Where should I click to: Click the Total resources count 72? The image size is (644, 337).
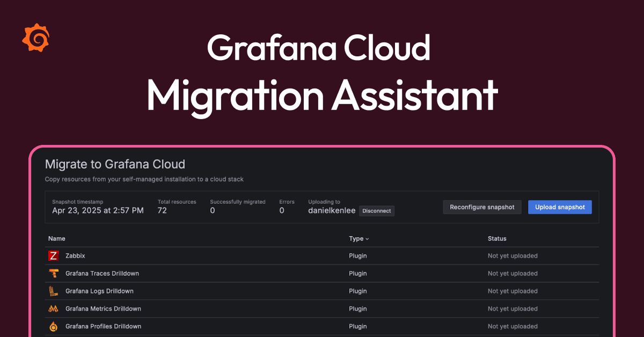pos(162,211)
